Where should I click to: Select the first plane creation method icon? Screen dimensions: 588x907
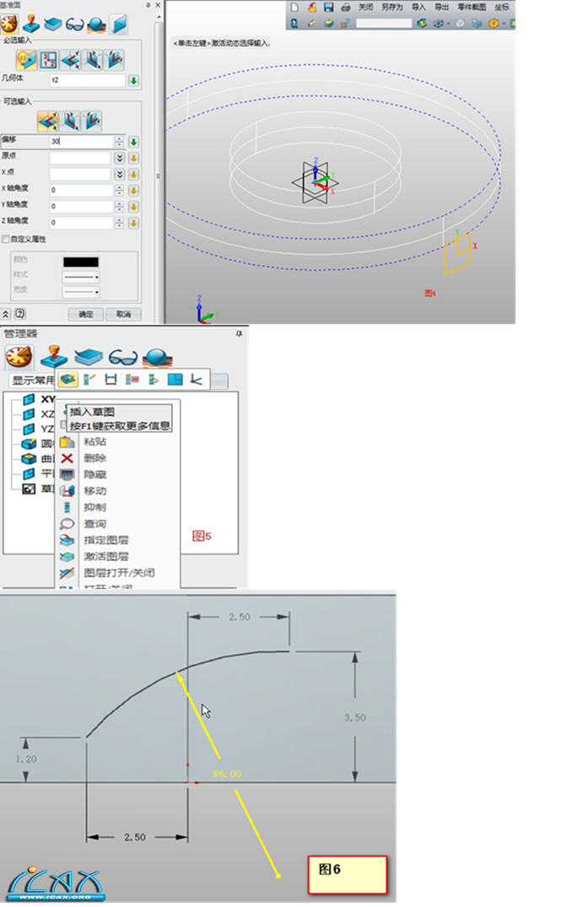tap(28, 59)
